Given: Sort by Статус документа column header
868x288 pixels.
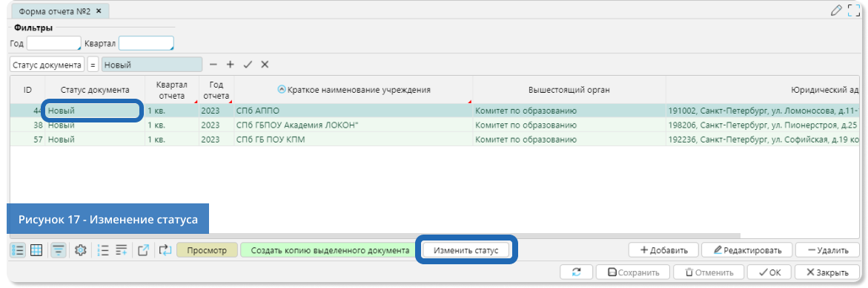Looking at the screenshot, I should 95,90.
